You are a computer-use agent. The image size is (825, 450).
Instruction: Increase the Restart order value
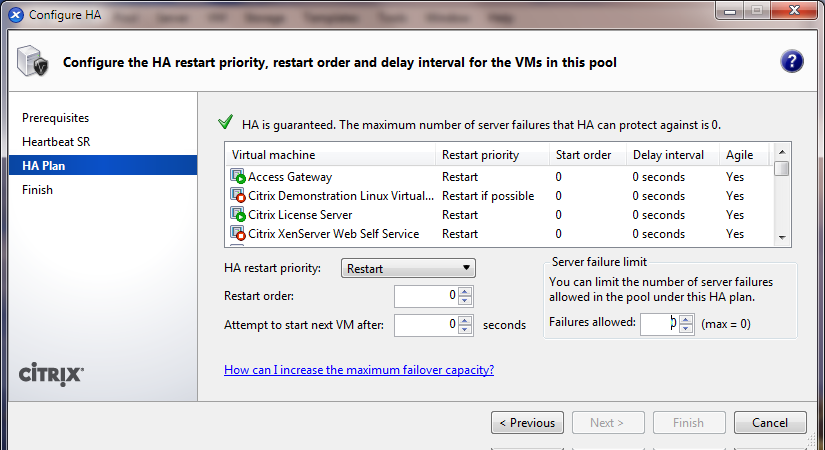click(x=465, y=291)
